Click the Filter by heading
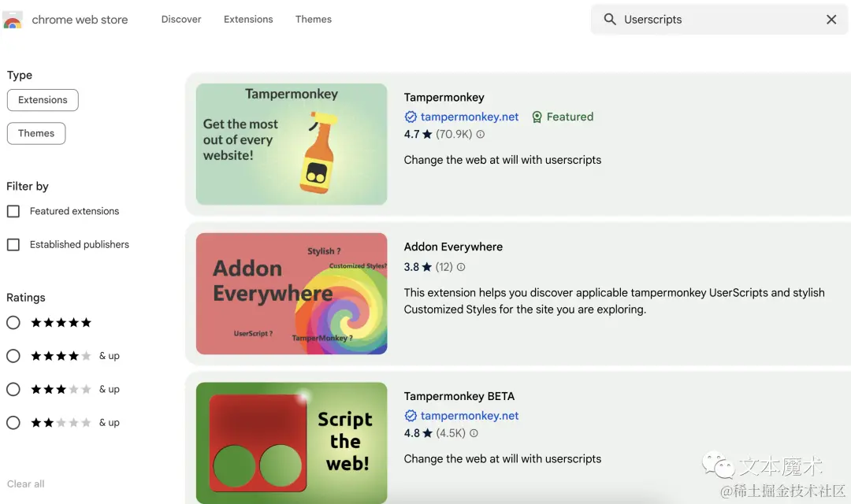The width and height of the screenshot is (851, 504). click(x=27, y=186)
